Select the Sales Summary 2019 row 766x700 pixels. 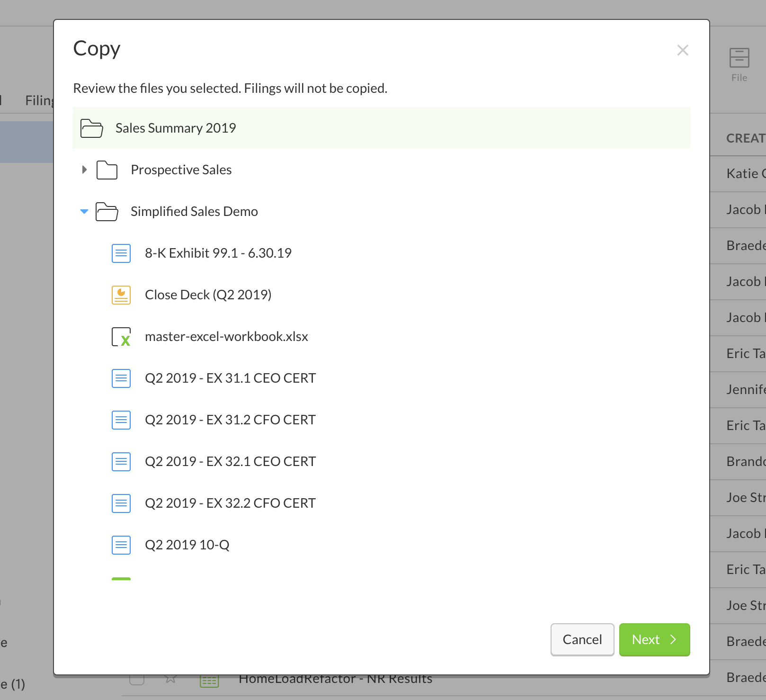tap(382, 128)
